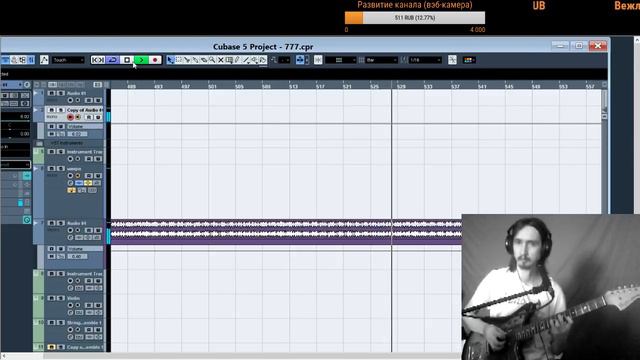Select the Draw pencil tool

(237, 60)
